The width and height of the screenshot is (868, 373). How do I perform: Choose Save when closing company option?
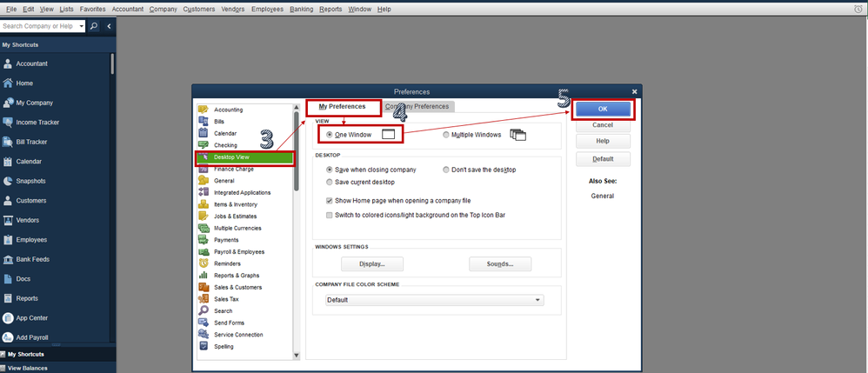tap(330, 170)
